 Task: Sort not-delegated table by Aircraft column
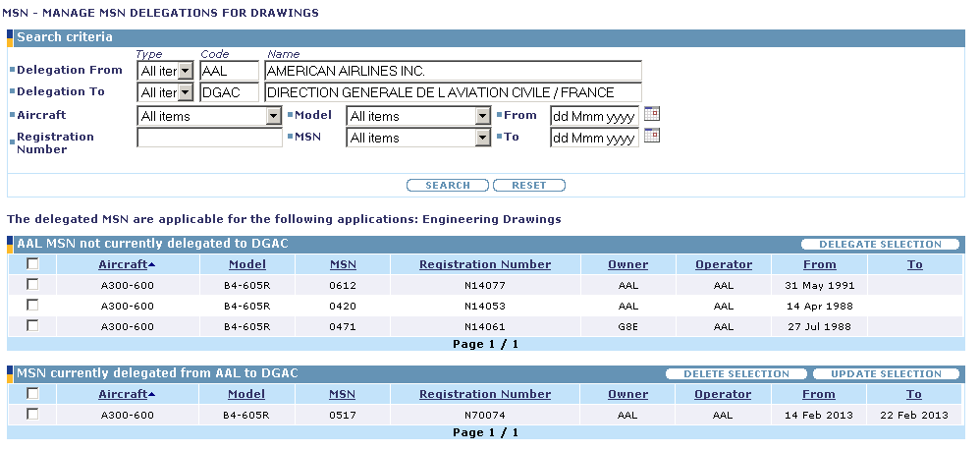pyautogui.click(x=123, y=264)
